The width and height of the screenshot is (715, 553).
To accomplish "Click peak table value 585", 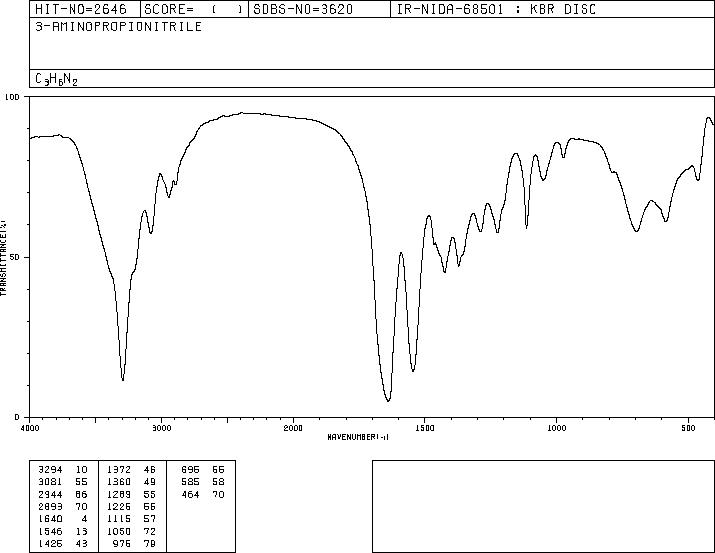I will [x=190, y=482].
